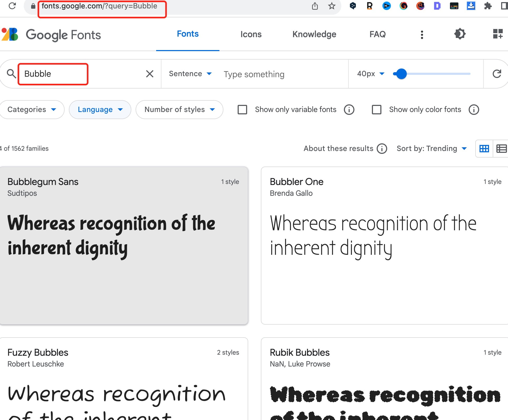
Task: Enable Show only color fonts checkbox
Action: [376, 110]
